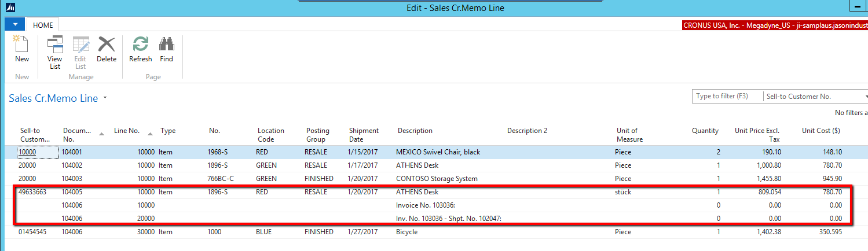Expand the Sales Cr.Memo Line title dropdown

105,98
